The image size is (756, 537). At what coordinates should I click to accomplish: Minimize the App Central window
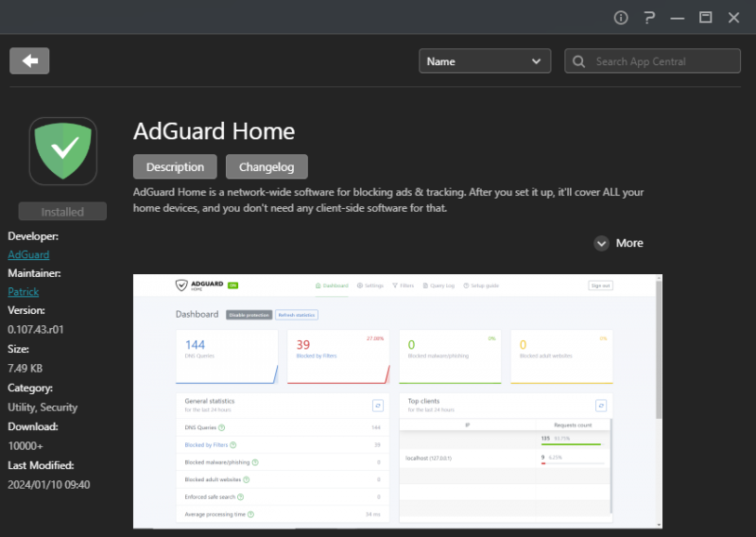tap(678, 18)
